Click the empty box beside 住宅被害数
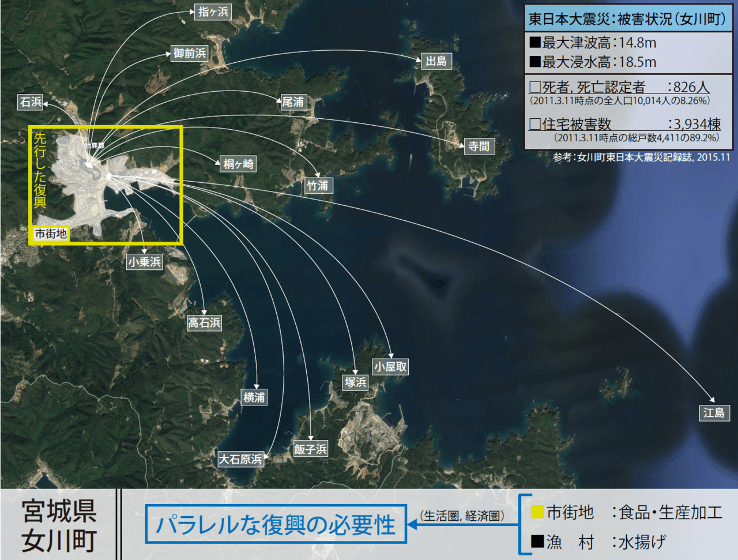738x560 pixels. point(535,123)
